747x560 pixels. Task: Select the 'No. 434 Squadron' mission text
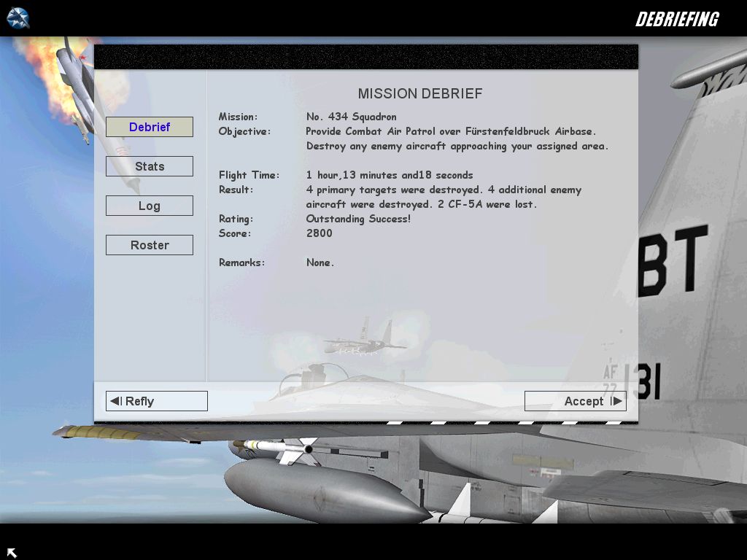[351, 117]
